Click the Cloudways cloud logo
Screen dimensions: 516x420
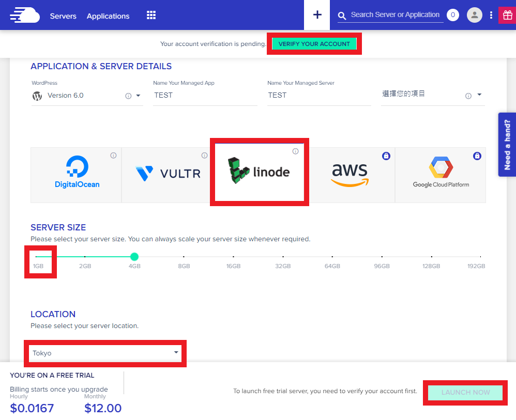click(25, 15)
